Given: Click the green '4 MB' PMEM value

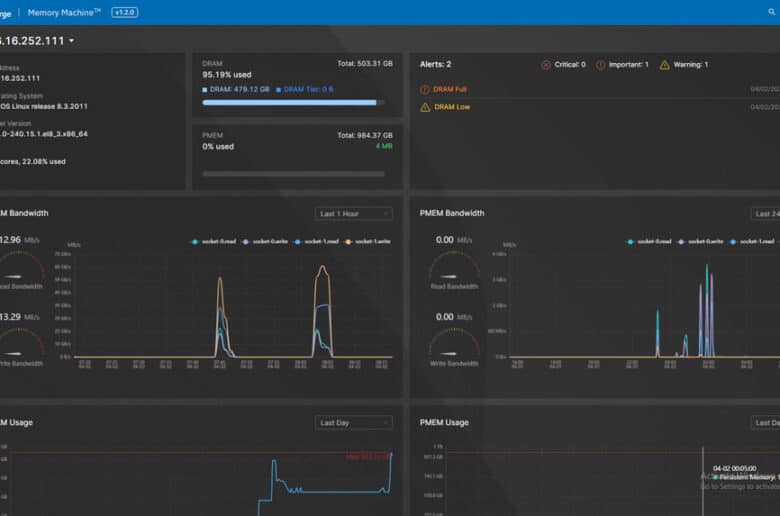Looking at the screenshot, I should coord(384,146).
